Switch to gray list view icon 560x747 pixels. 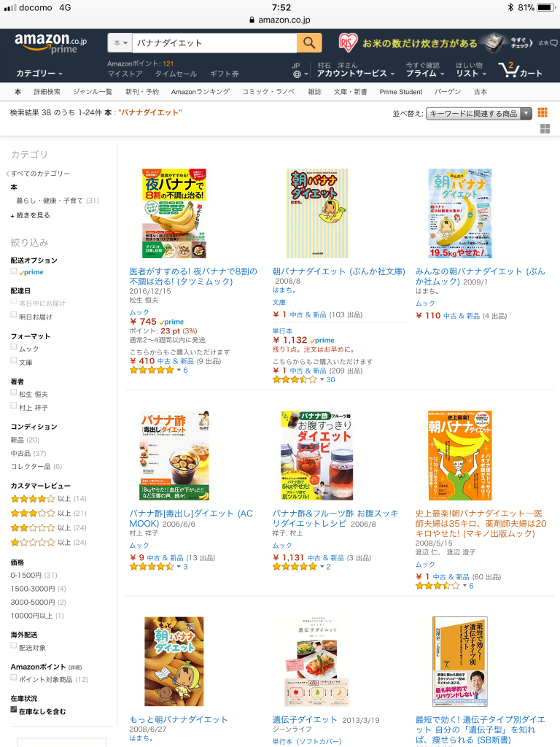click(545, 128)
